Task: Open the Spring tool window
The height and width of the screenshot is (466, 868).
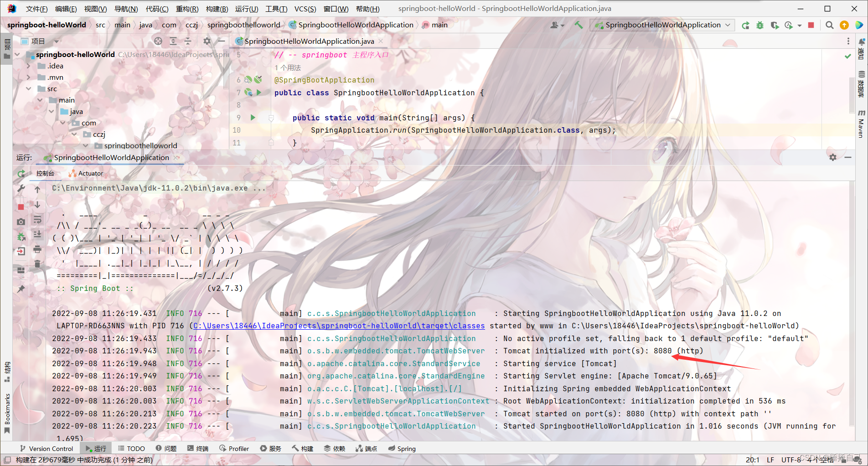Action: [402, 449]
